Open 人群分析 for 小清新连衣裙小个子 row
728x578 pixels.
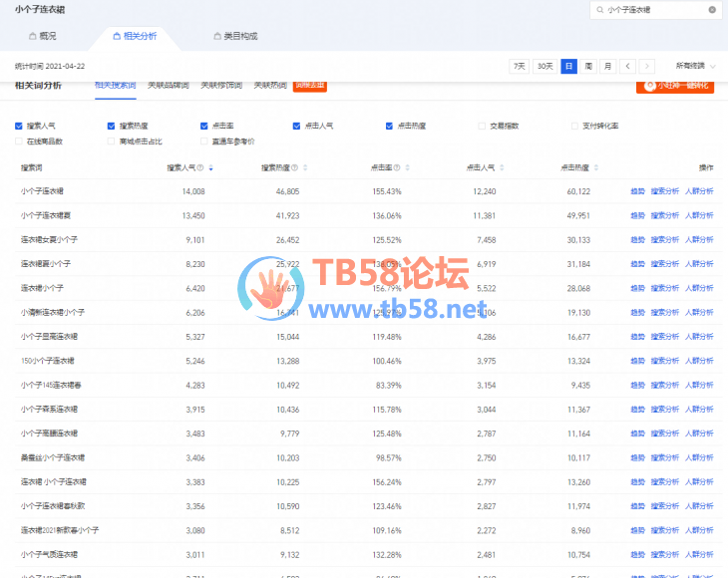(x=699, y=312)
